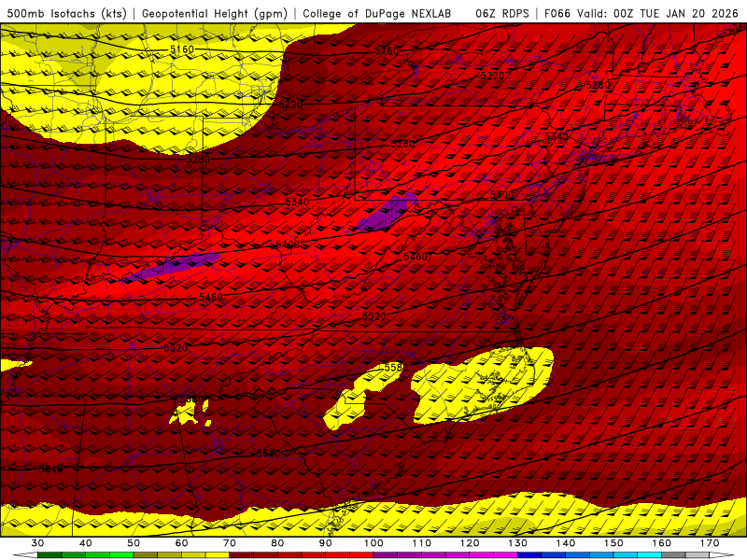Click the 30 value on the color scale
This screenshot has height=560, width=747.
pos(37,543)
